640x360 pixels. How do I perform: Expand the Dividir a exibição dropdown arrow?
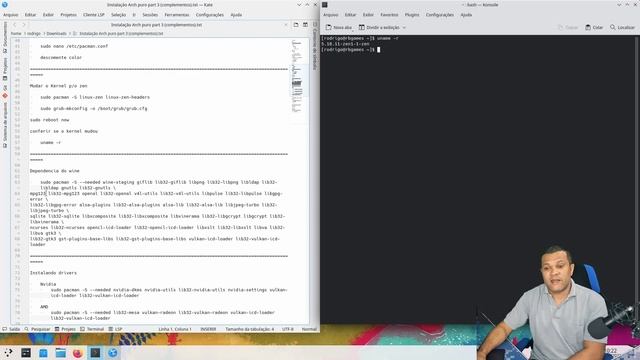pyautogui.click(x=404, y=27)
